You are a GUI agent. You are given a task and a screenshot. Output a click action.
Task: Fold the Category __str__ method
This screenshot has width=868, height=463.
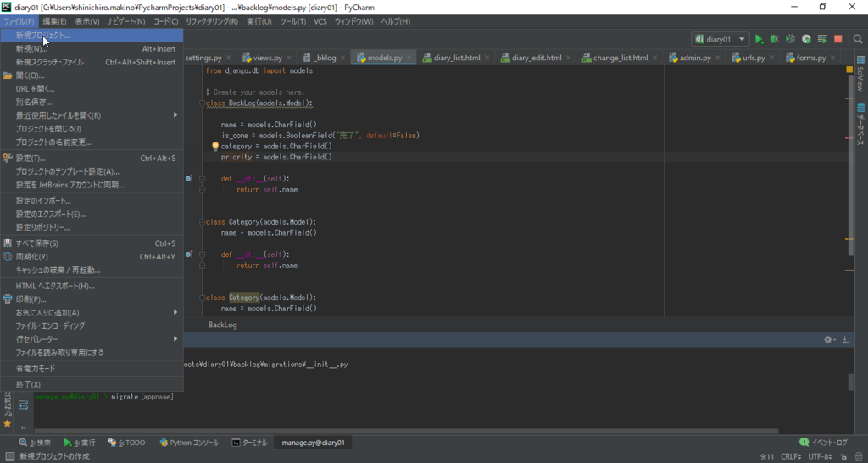[202, 254]
